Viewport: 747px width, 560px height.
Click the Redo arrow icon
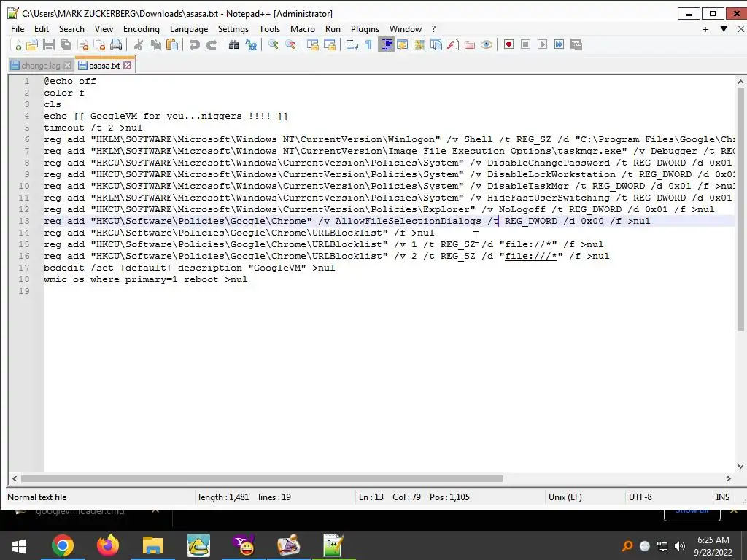click(x=212, y=44)
